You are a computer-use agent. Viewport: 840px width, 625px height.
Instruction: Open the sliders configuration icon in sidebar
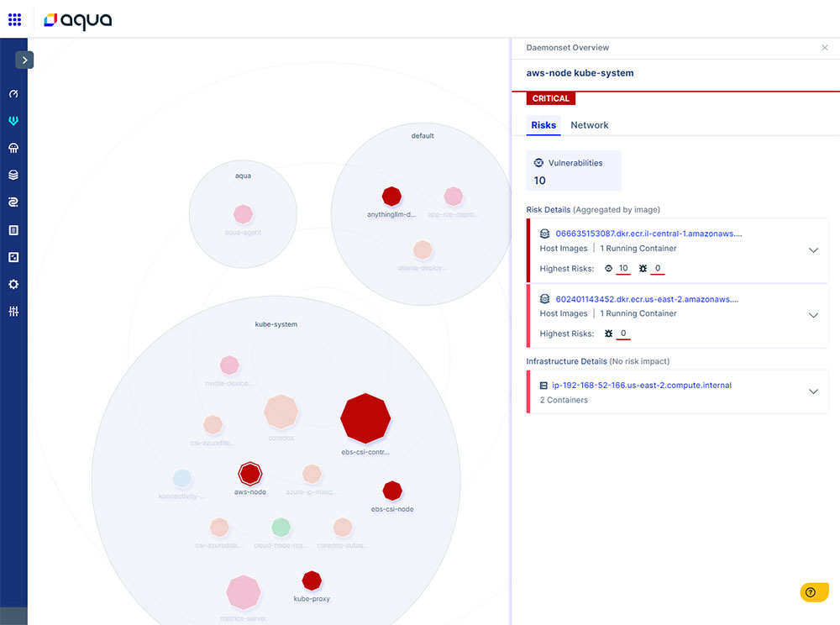coord(13,311)
